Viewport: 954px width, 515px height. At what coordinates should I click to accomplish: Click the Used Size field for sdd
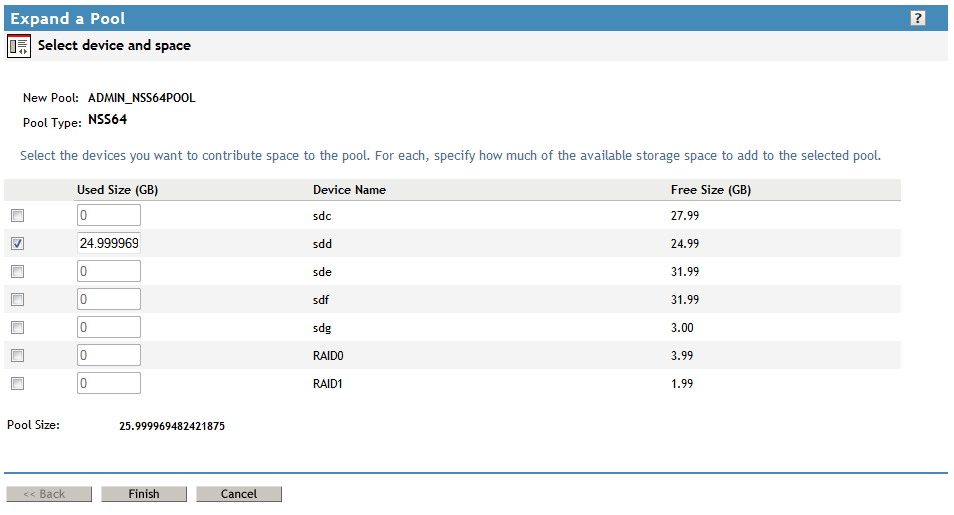click(109, 243)
